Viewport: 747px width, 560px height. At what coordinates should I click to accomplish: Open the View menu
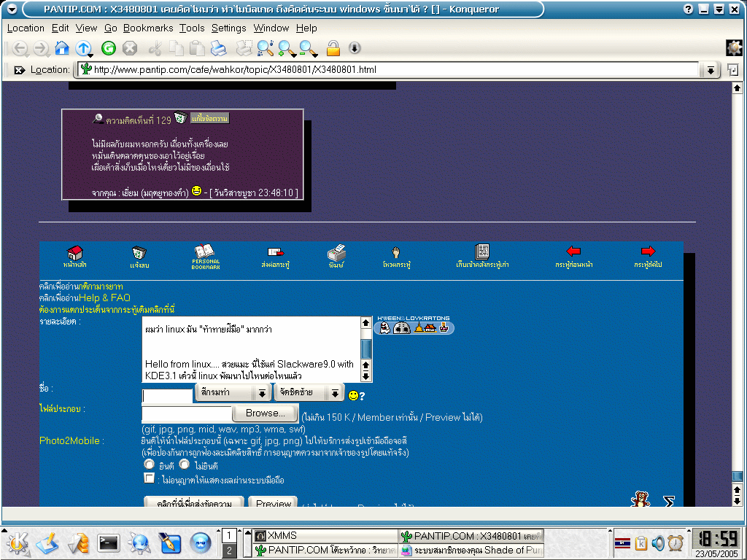86,28
